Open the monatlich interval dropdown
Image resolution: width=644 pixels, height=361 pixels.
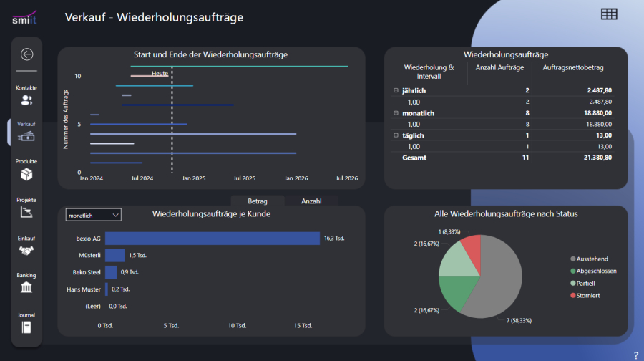pyautogui.click(x=93, y=215)
